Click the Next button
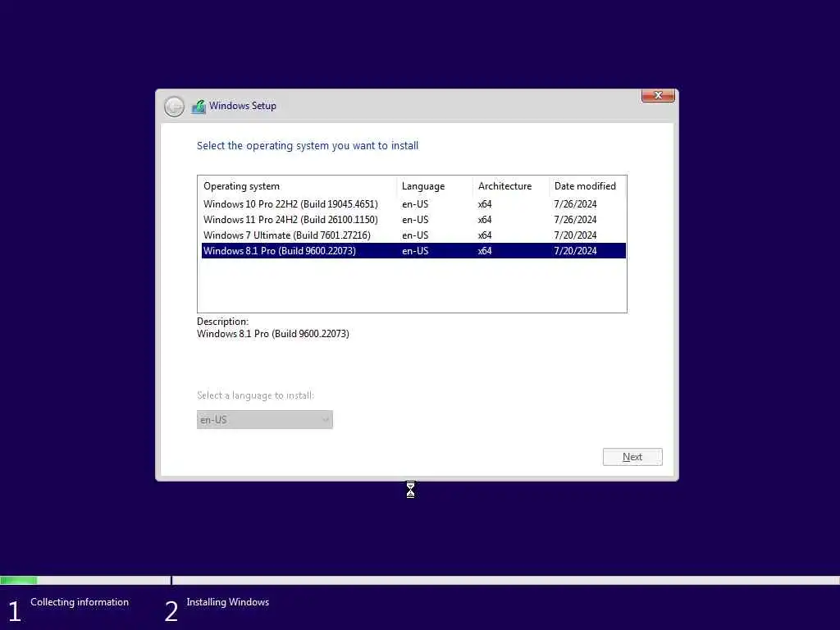Screen dimensions: 840x630 point(632,457)
